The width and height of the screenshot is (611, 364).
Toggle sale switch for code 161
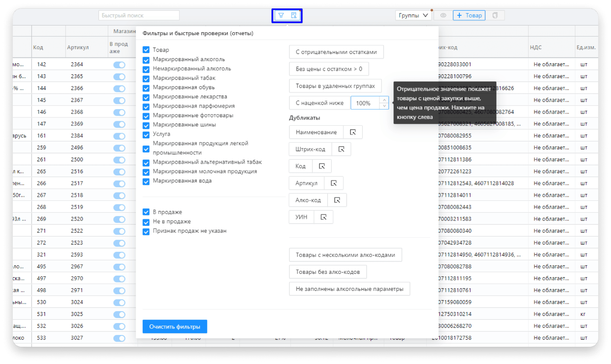[119, 136]
